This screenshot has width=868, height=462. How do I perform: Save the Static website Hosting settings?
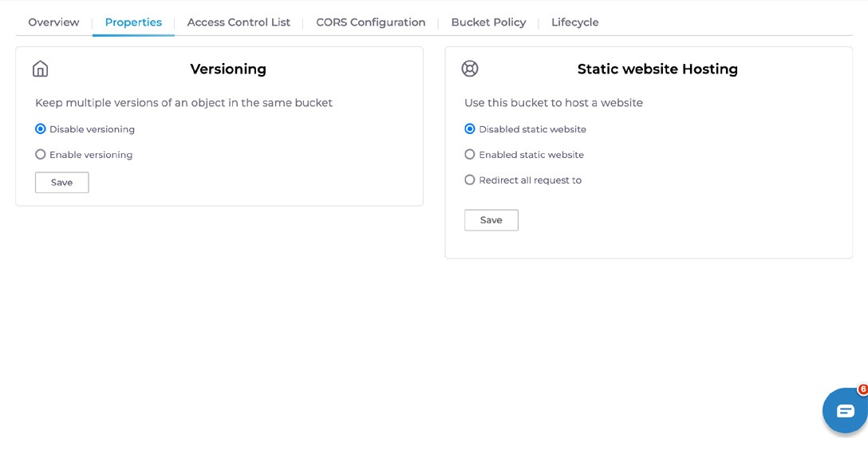[x=491, y=220]
